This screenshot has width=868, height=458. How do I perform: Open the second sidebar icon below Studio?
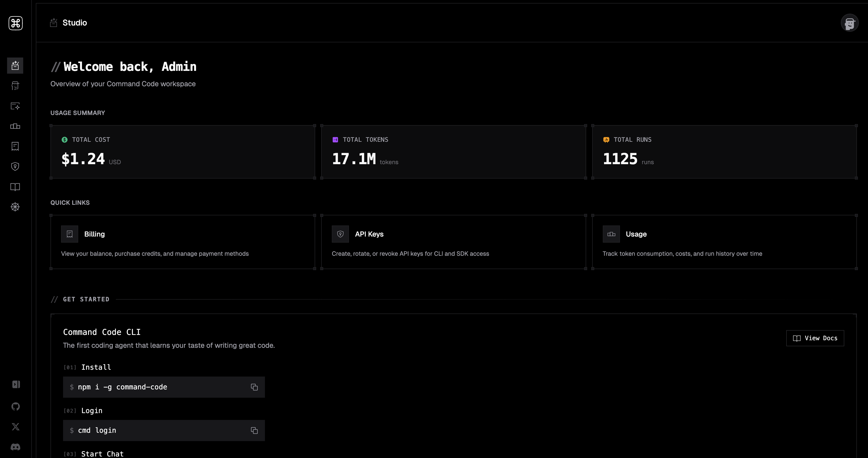tap(15, 85)
